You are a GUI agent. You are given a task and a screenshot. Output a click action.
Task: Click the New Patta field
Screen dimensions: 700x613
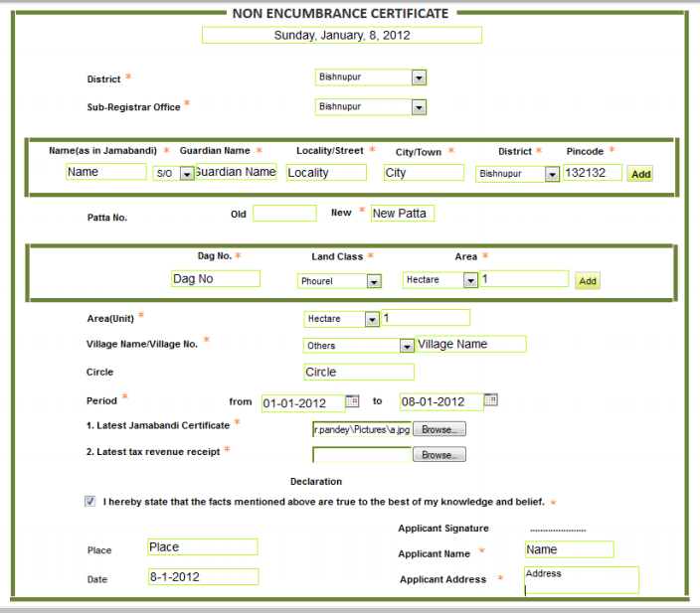pyautogui.click(x=403, y=214)
